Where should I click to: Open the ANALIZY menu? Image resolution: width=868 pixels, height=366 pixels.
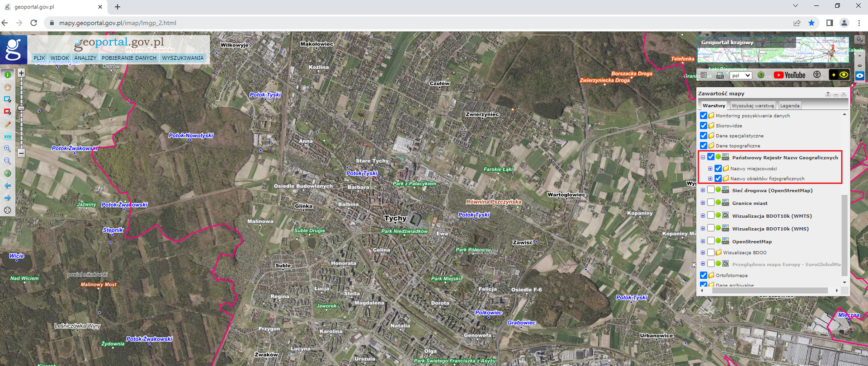[85, 58]
